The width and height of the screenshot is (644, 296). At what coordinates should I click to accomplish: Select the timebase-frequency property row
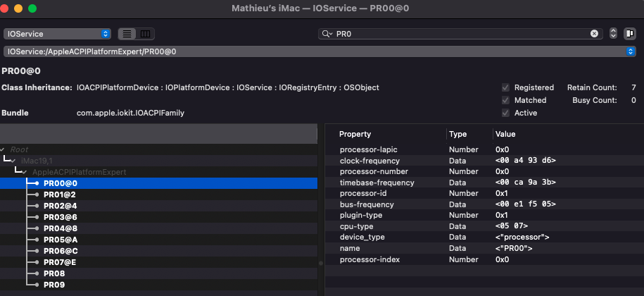(485, 183)
